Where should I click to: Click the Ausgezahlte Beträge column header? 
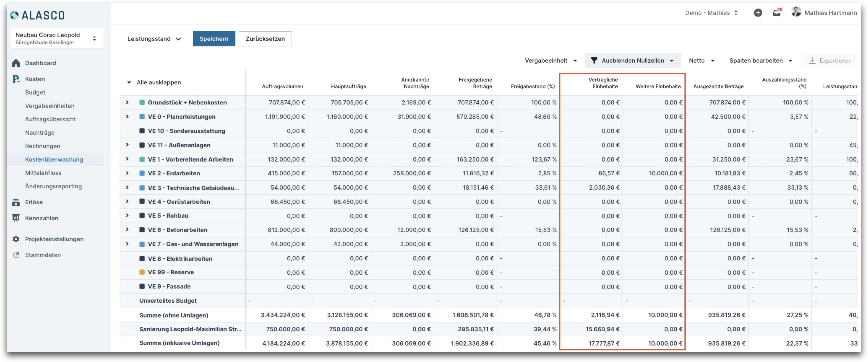[718, 86]
